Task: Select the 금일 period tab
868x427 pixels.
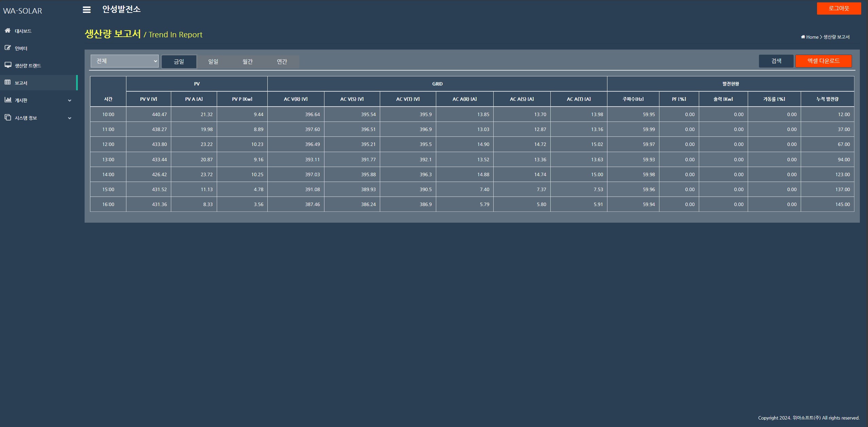Action: pyautogui.click(x=179, y=61)
